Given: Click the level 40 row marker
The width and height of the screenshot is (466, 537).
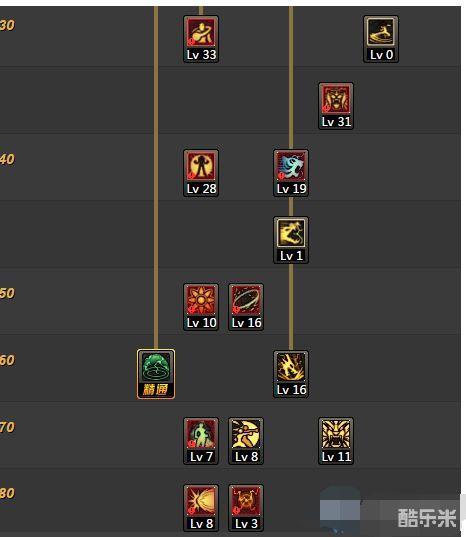Looking at the screenshot, I should (7, 159).
